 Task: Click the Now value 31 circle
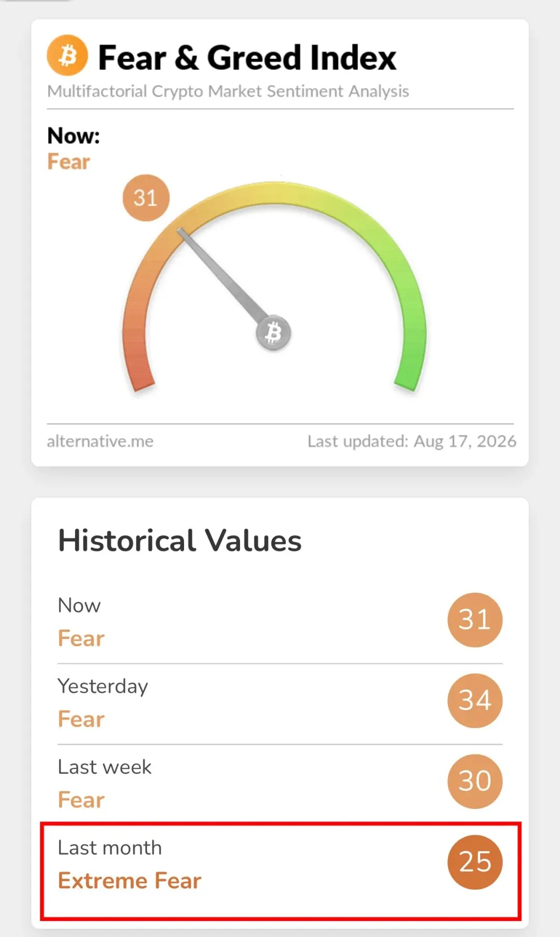click(x=475, y=620)
